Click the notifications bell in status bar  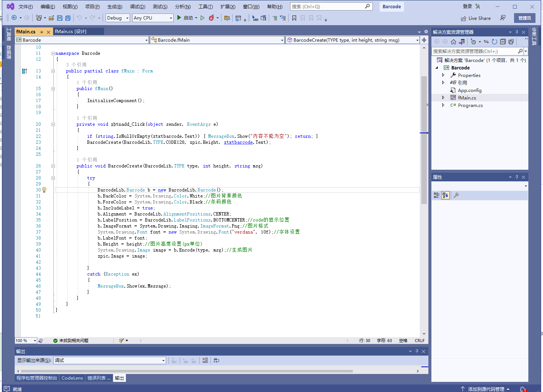click(x=523, y=389)
